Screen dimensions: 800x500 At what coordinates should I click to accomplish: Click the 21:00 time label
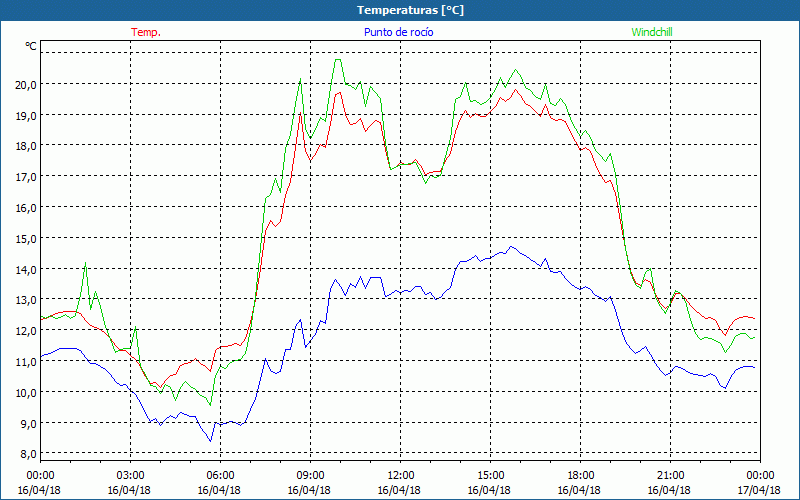click(x=670, y=475)
